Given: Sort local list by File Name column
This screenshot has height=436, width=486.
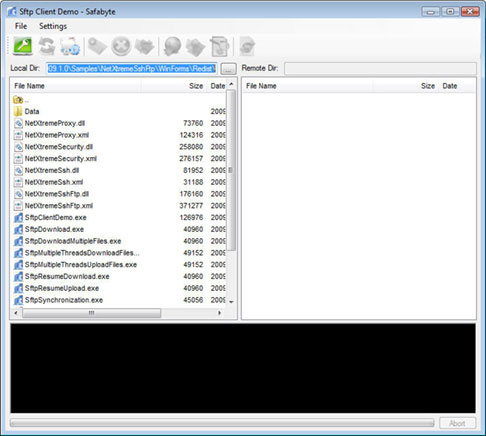Looking at the screenshot, I should (77, 86).
